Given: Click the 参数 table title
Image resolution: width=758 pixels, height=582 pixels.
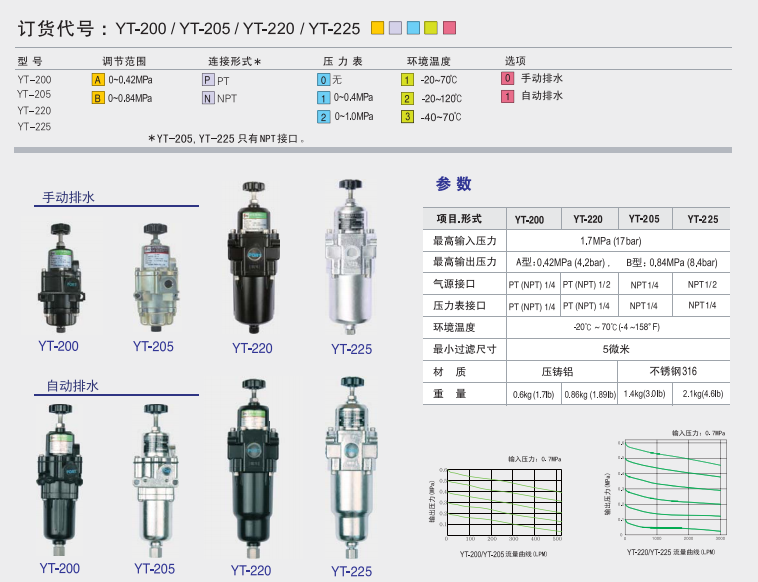Looking at the screenshot, I should [x=453, y=184].
